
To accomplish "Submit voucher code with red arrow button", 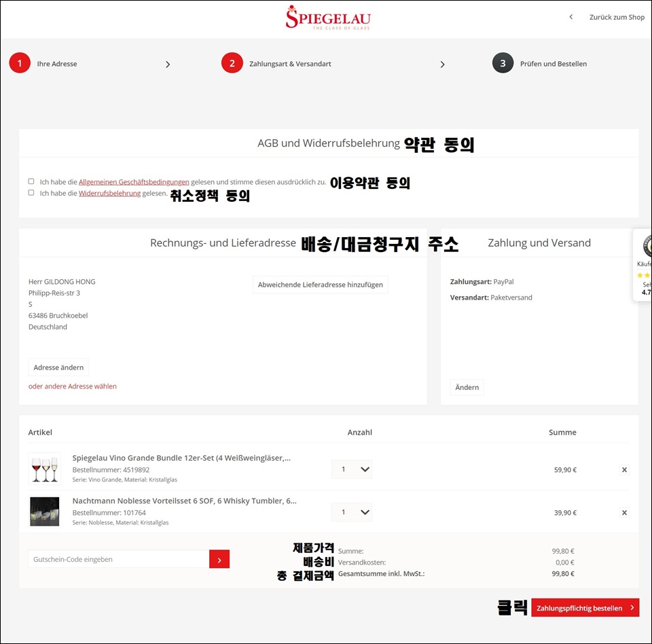I will [219, 559].
